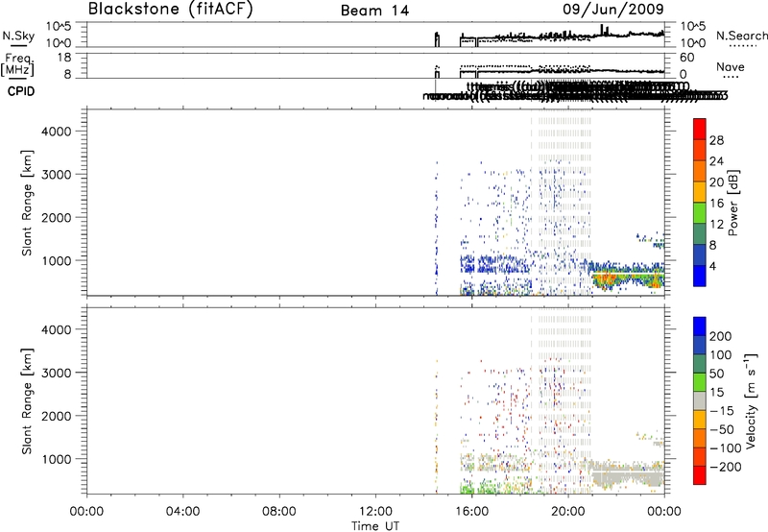
Task: Click the '12:00' time axis label
Action: tap(375, 512)
